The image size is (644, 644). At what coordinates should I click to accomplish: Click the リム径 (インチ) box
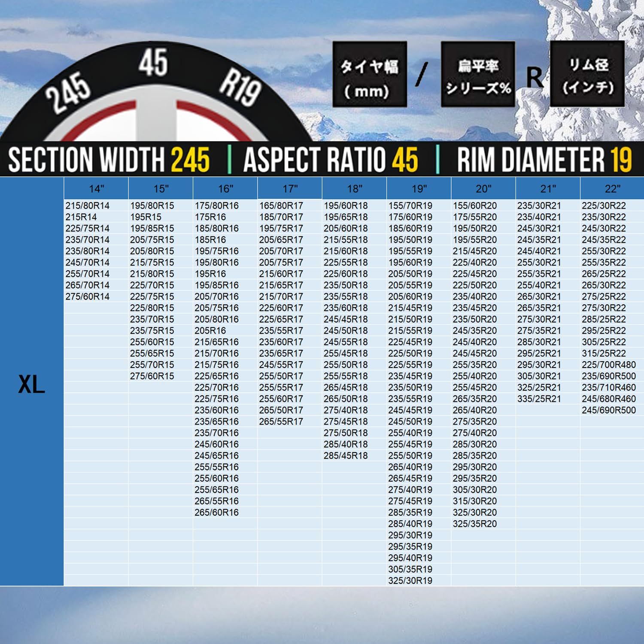click(587, 74)
